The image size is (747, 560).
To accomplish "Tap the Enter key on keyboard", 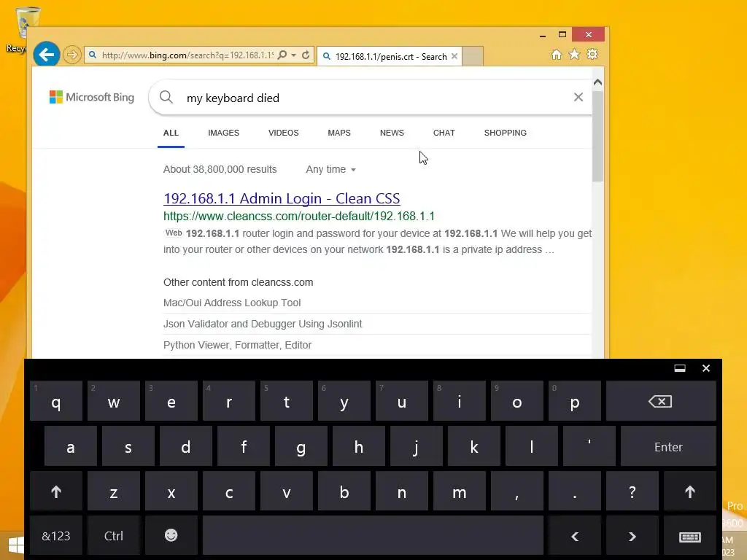I will click(668, 446).
